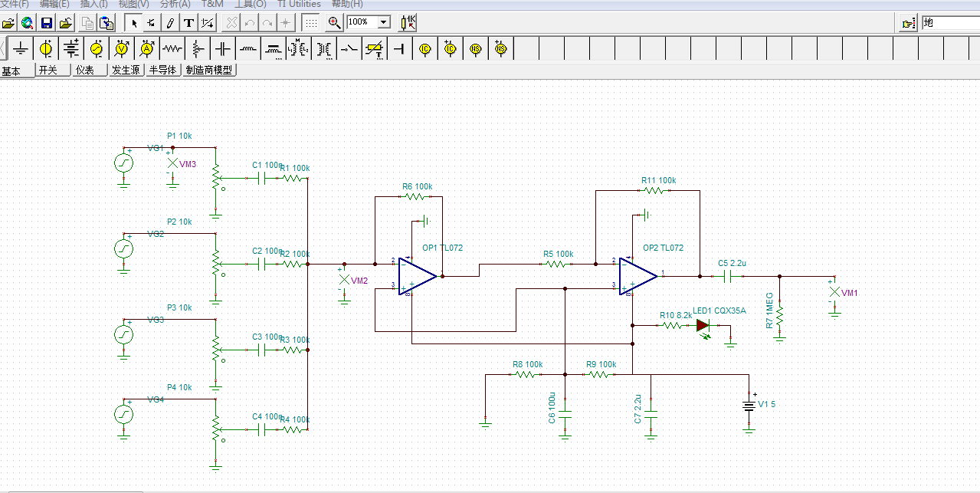Click the component search field showing 地
Viewport: 980px width, 493px height.
point(950,23)
